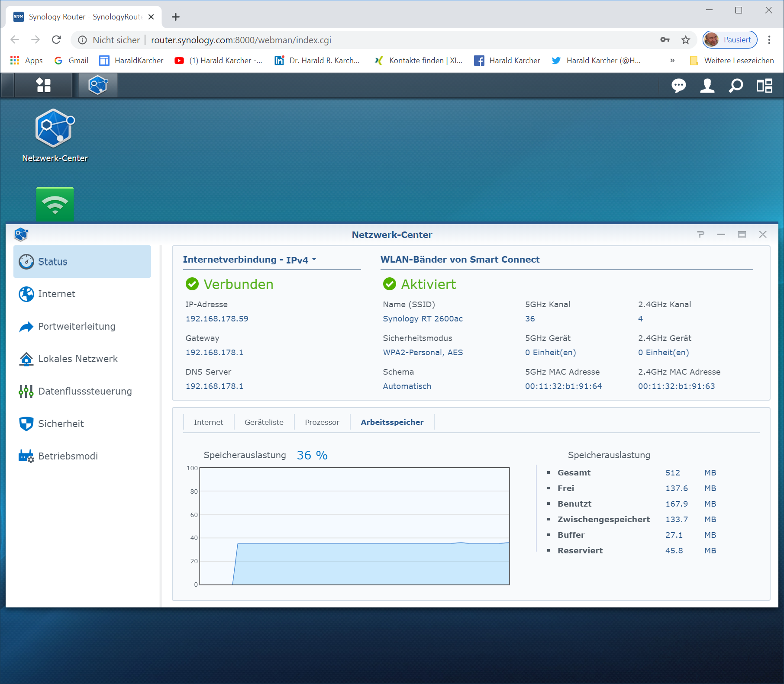The width and height of the screenshot is (784, 684).
Task: Switch to the Prozessor tab
Action: pyautogui.click(x=322, y=422)
